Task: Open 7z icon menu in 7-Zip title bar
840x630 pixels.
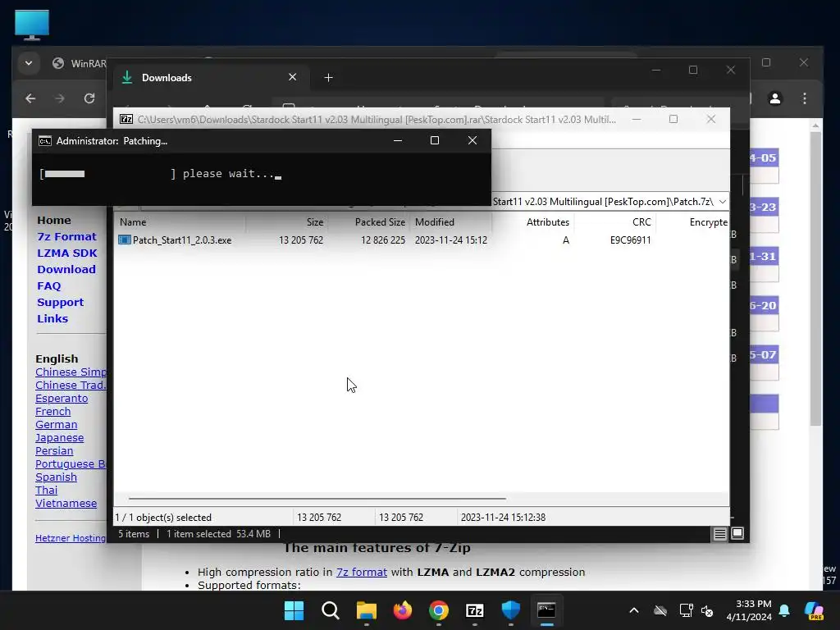Action: tap(126, 120)
